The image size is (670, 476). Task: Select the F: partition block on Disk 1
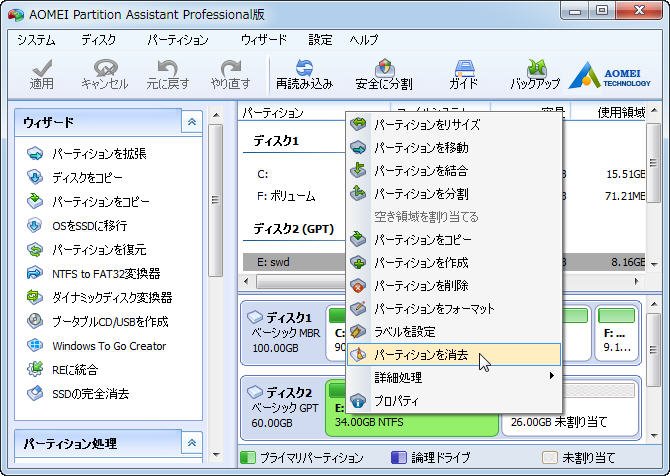[616, 333]
